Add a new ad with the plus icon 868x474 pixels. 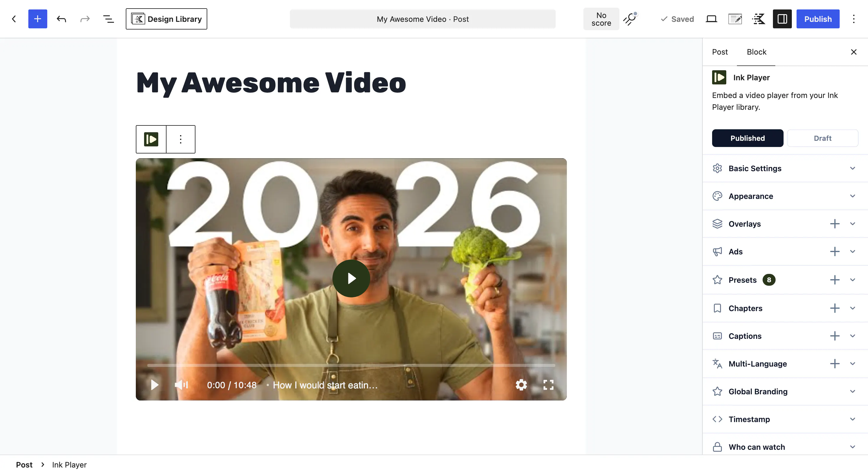click(x=835, y=251)
